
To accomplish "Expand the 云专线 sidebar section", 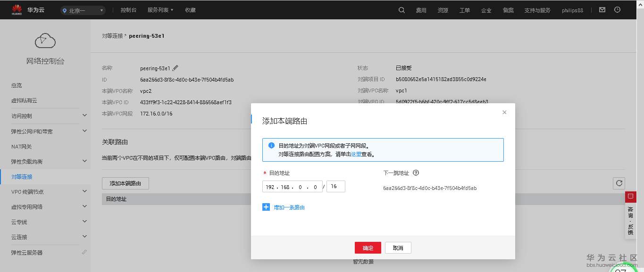I will 84,222.
